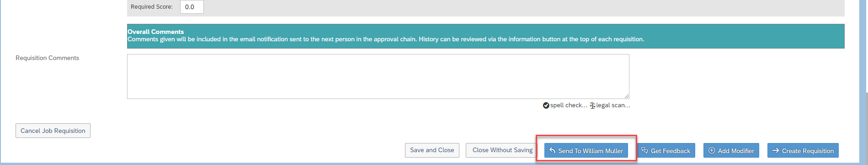Click the legal scan scales icon

(592, 105)
